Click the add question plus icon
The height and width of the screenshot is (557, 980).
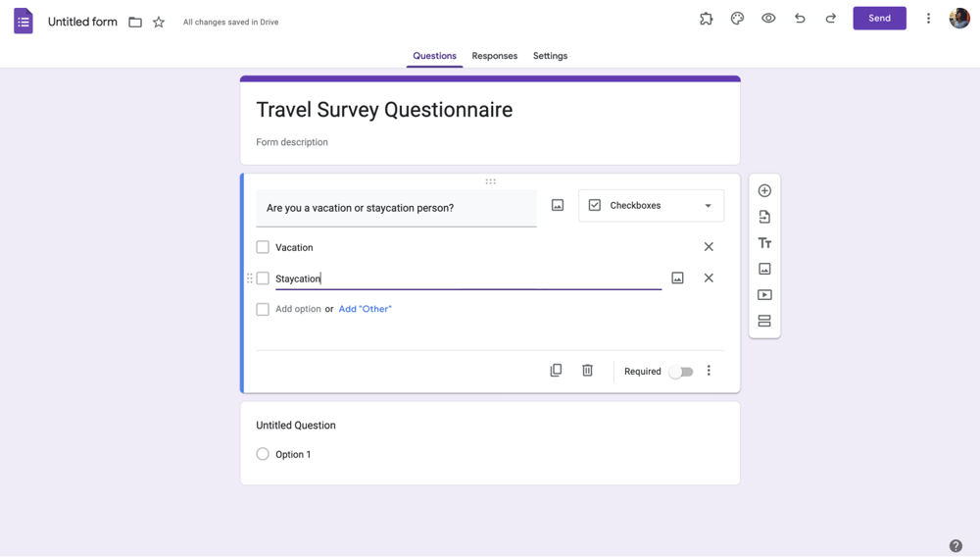coord(764,190)
